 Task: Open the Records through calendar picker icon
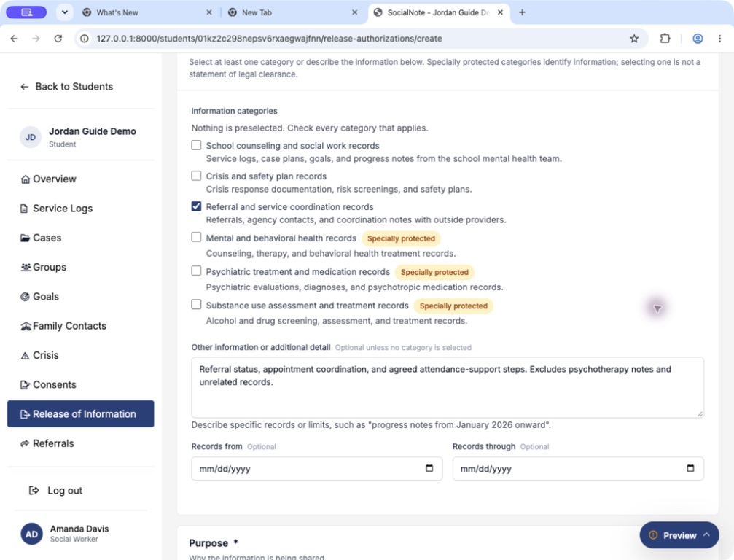(690, 468)
